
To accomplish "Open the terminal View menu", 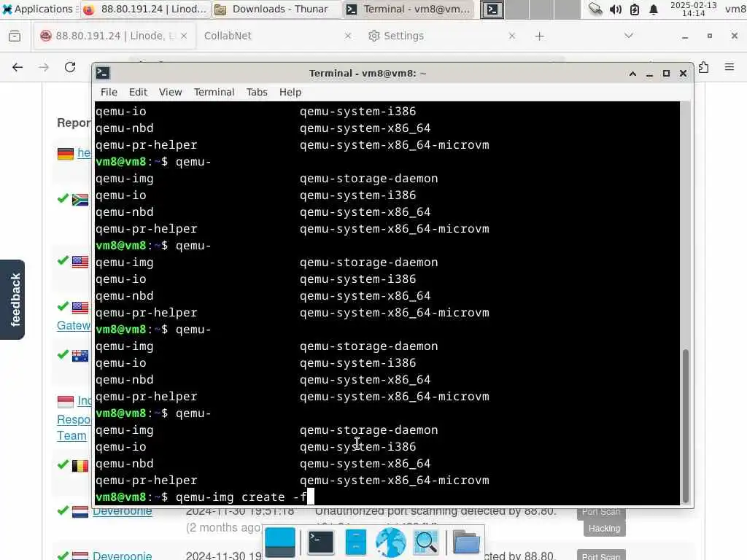I will tap(170, 92).
